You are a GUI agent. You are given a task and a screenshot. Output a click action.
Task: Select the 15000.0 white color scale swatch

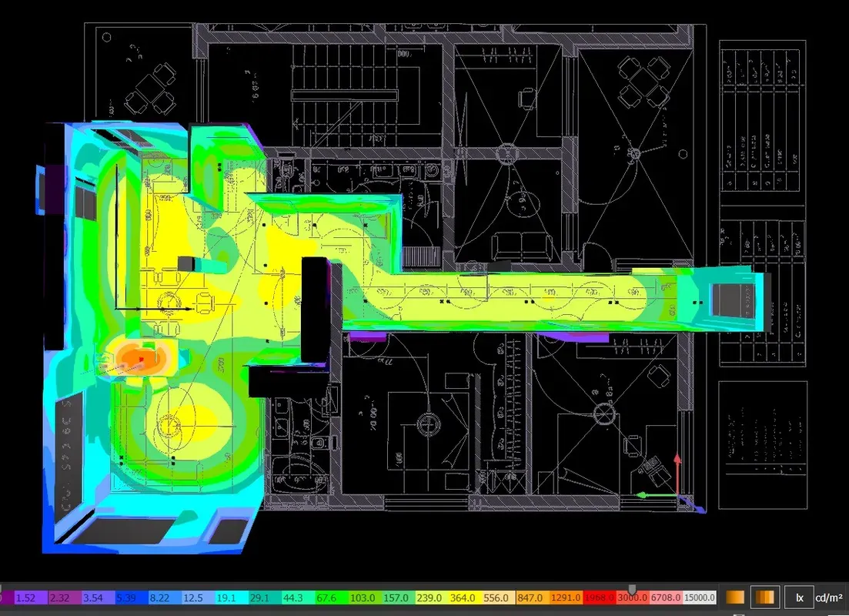click(x=700, y=598)
